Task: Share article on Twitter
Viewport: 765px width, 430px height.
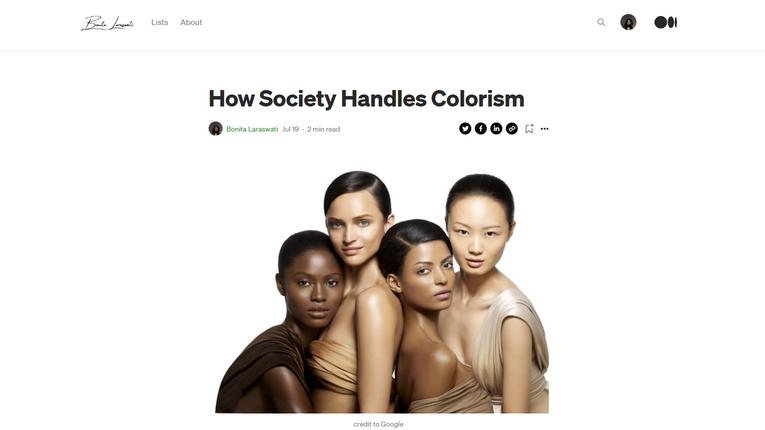Action: (x=465, y=128)
